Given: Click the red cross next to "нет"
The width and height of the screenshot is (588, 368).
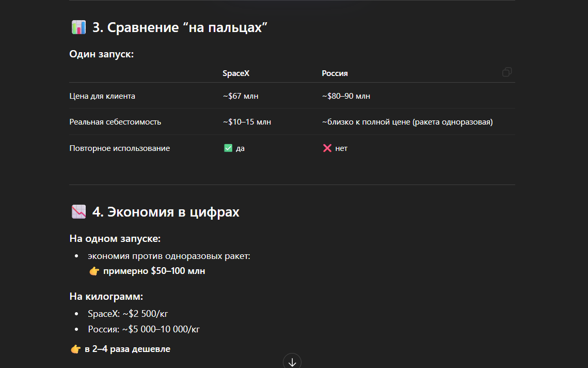Looking at the screenshot, I should pos(327,148).
